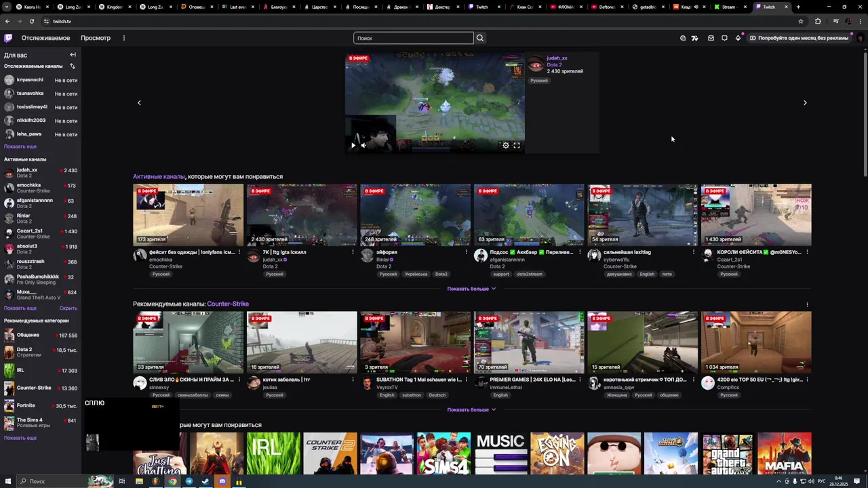Expand Показать больше under Counter-Strike row
868x488 pixels.
click(471, 409)
